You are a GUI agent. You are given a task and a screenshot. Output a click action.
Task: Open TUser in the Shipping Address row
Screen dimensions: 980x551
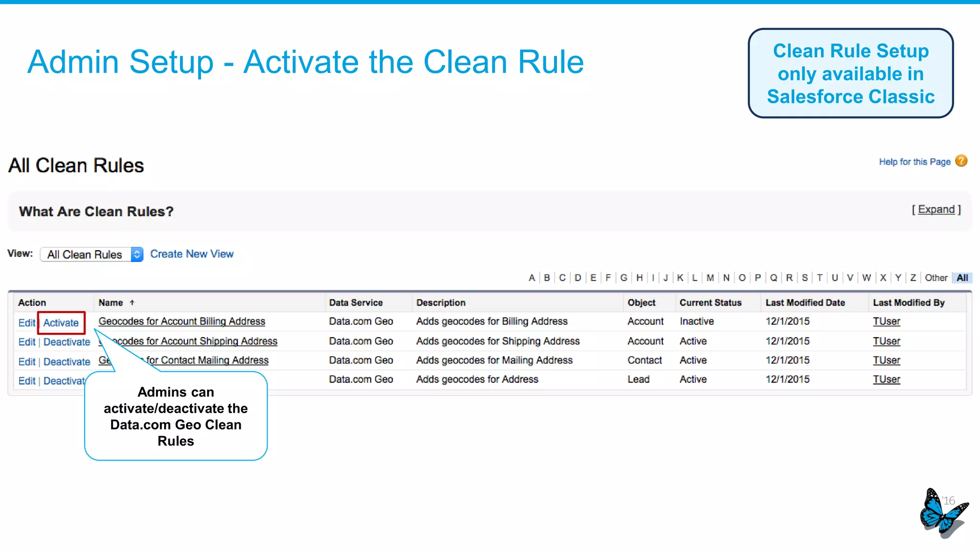pos(886,341)
